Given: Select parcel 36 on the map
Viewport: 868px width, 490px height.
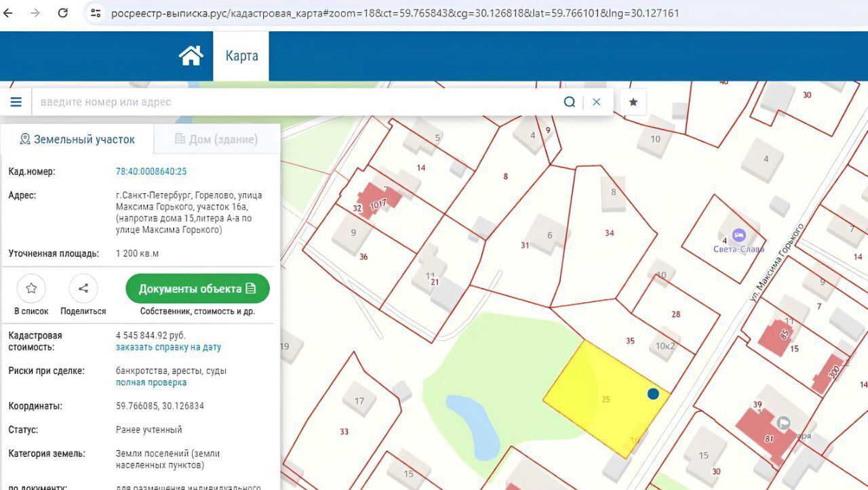Looking at the screenshot, I should tap(363, 257).
